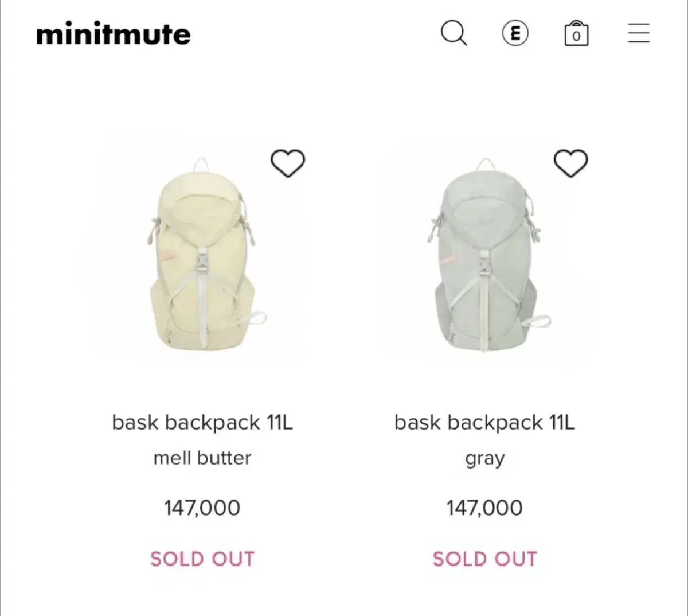Open account options from the circular m icon
This screenshot has width=688, height=616.
[x=515, y=33]
